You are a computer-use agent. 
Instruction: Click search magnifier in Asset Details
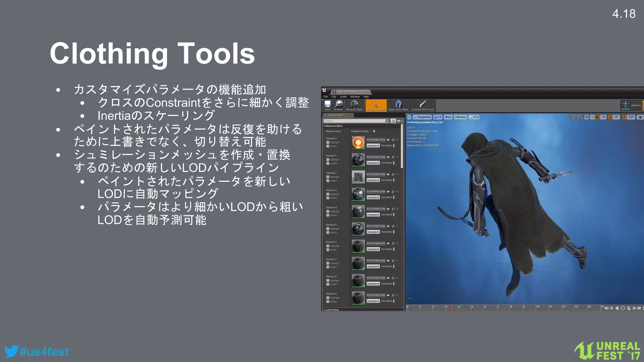pos(387,121)
